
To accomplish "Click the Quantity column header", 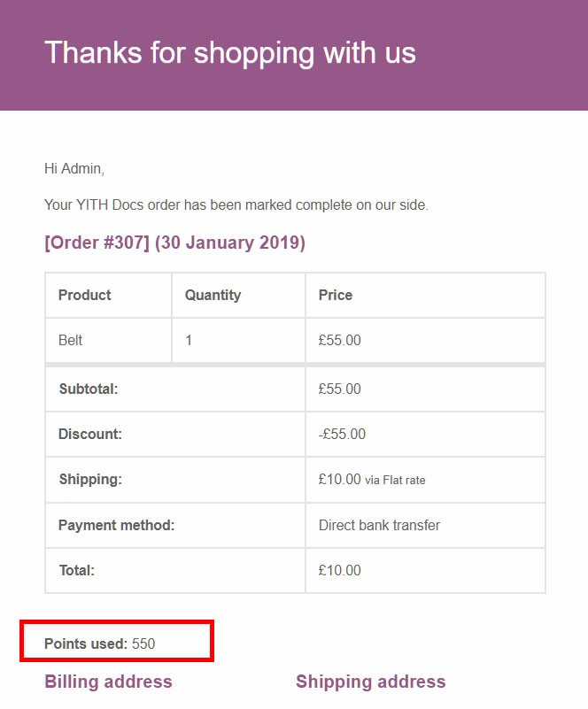I will coord(213,296).
